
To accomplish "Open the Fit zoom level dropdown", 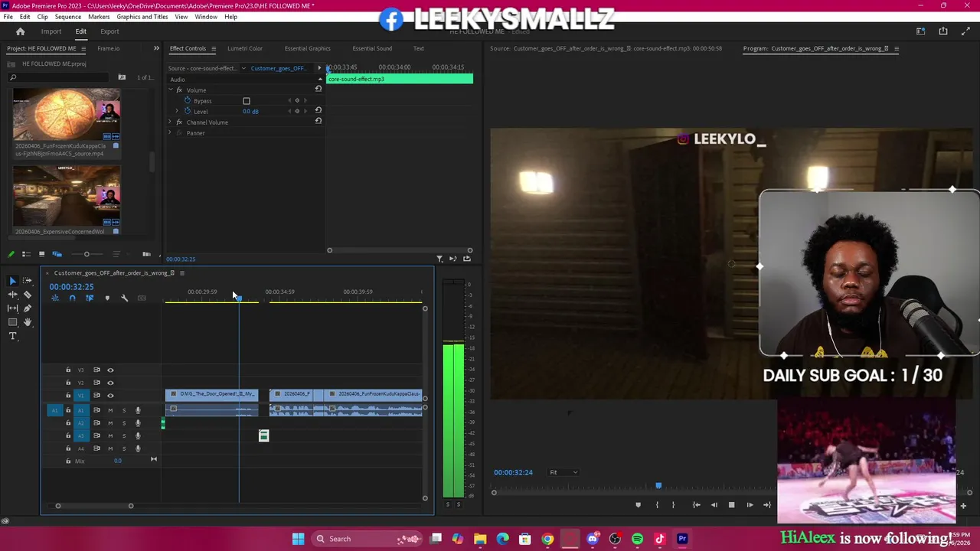I will (563, 472).
